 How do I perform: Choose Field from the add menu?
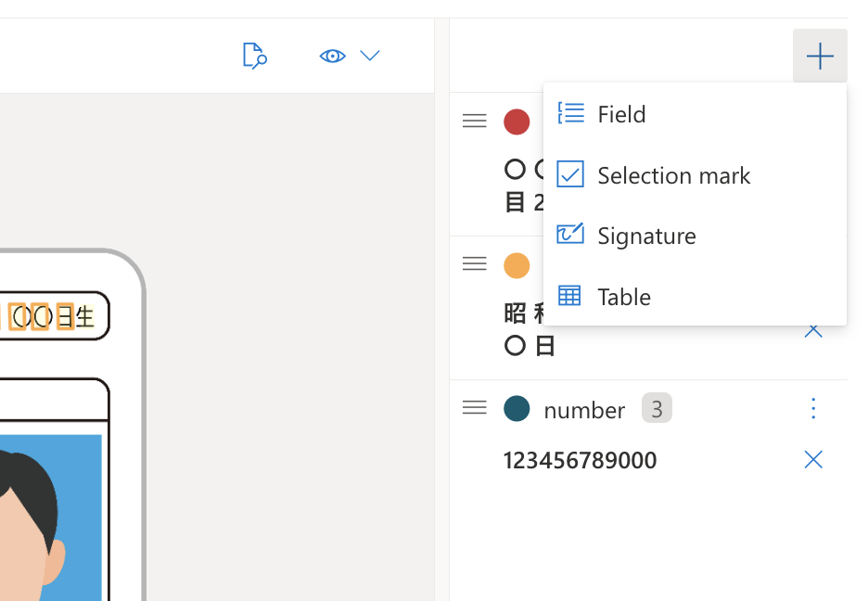coord(695,114)
